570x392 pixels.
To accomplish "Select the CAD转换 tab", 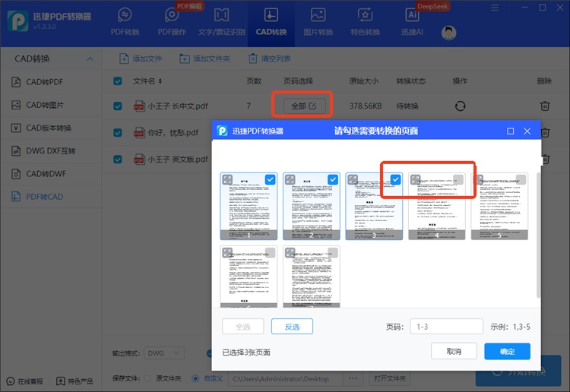I will click(x=271, y=23).
